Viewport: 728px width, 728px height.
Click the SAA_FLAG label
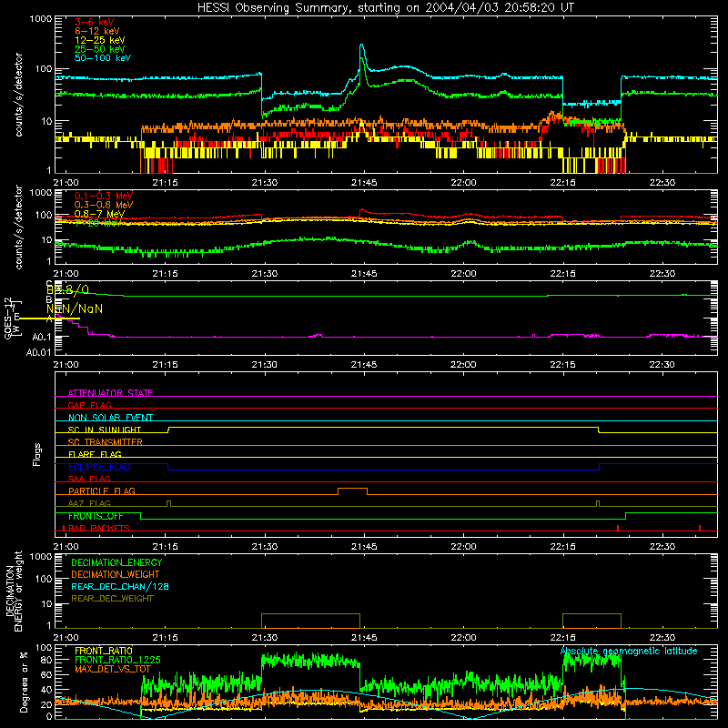pyautogui.click(x=89, y=479)
